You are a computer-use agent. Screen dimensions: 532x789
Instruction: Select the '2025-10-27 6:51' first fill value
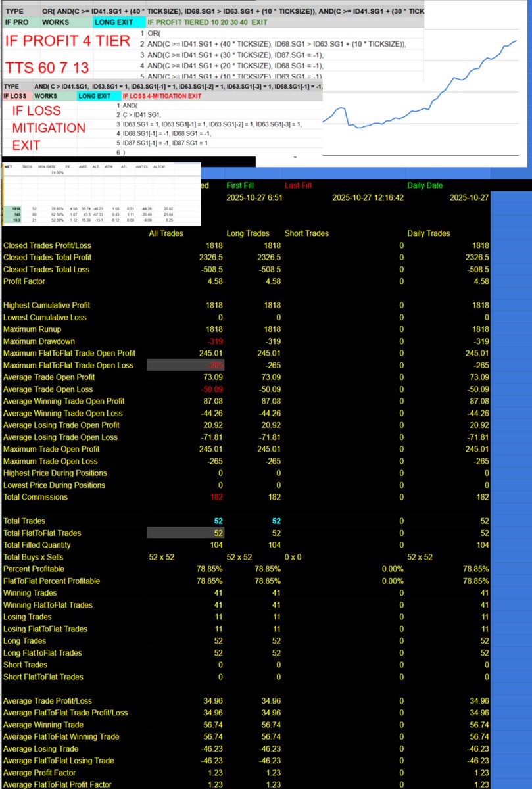255,197
